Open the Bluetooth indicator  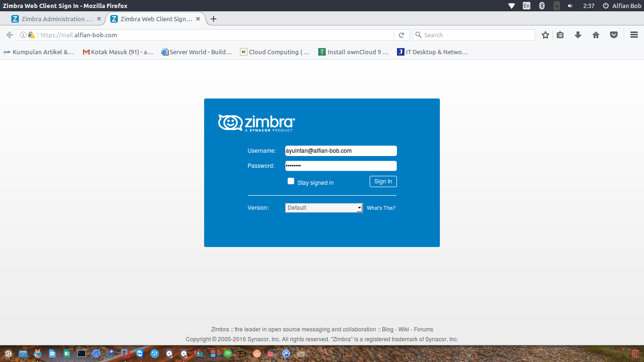coord(542,6)
